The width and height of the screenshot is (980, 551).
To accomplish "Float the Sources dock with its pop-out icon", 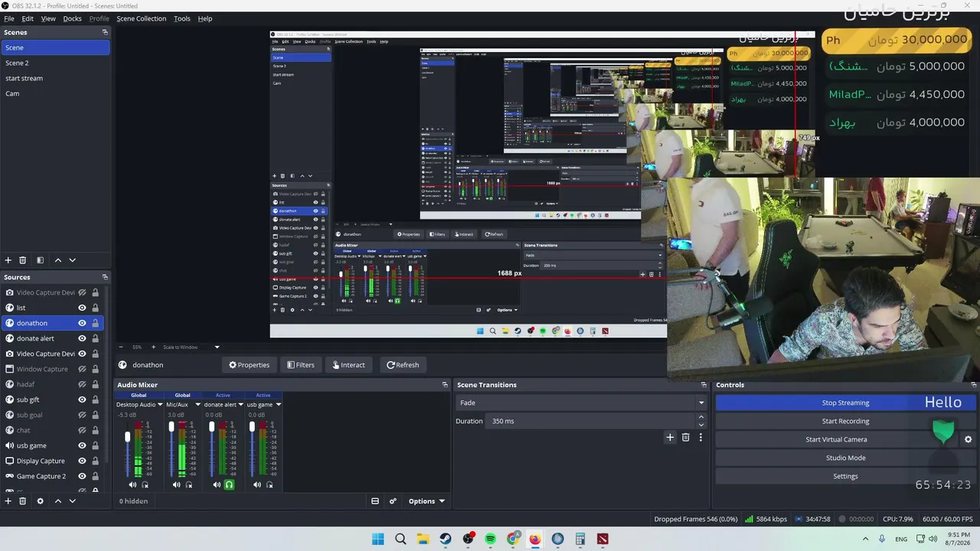I will pyautogui.click(x=105, y=277).
